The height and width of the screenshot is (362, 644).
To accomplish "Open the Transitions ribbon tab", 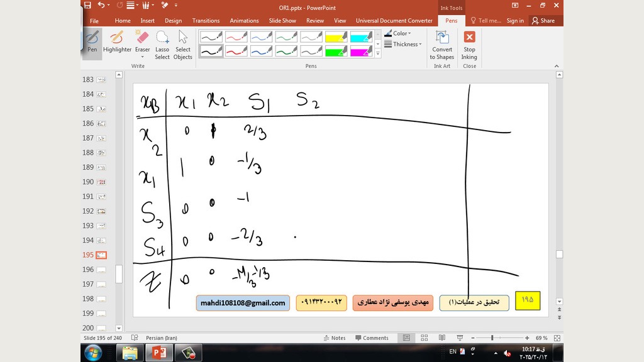I will point(206,21).
